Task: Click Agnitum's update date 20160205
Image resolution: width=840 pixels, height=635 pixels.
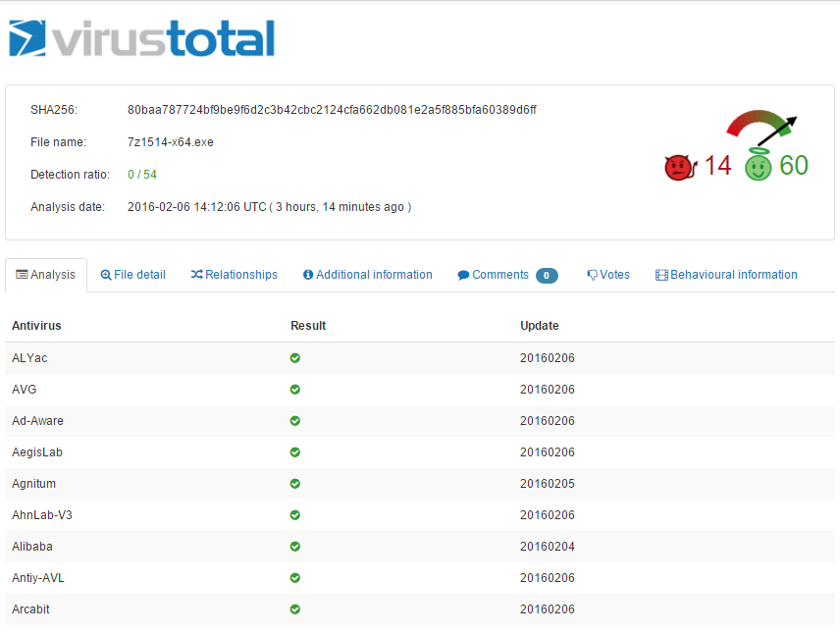Action: click(547, 484)
